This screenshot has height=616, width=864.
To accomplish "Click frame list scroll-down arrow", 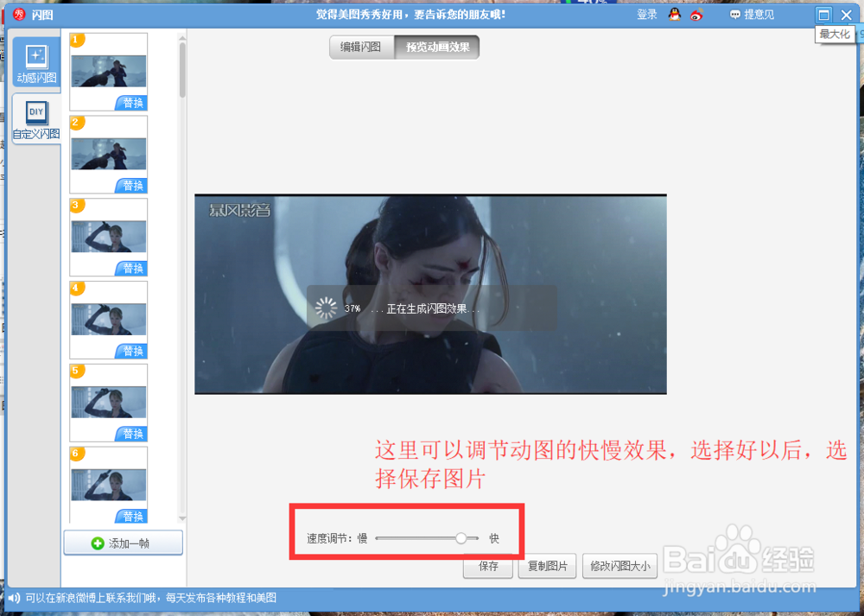I will pyautogui.click(x=182, y=518).
